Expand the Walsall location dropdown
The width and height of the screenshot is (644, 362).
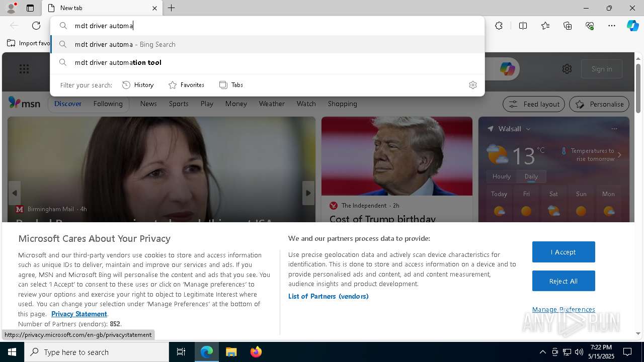(528, 129)
